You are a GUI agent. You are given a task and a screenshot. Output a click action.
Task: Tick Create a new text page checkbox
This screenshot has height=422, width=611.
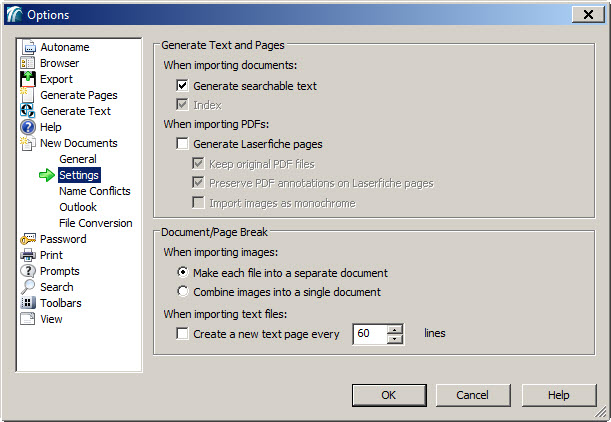182,334
